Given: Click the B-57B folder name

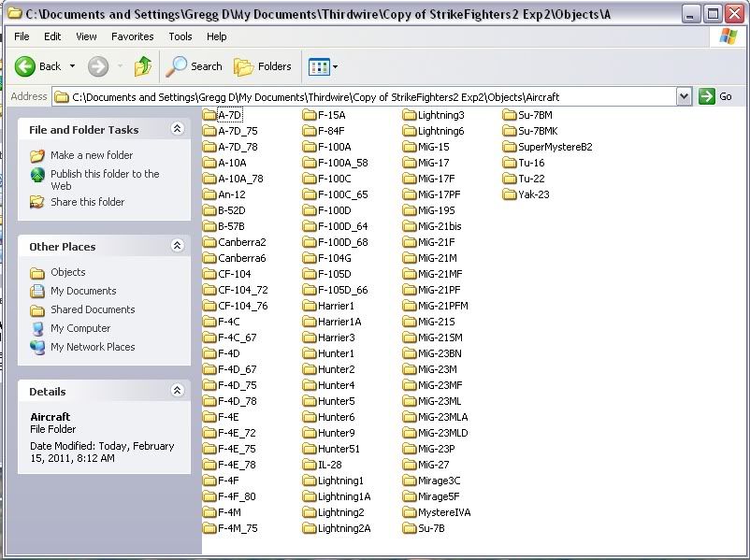Looking at the screenshot, I should coord(232,226).
